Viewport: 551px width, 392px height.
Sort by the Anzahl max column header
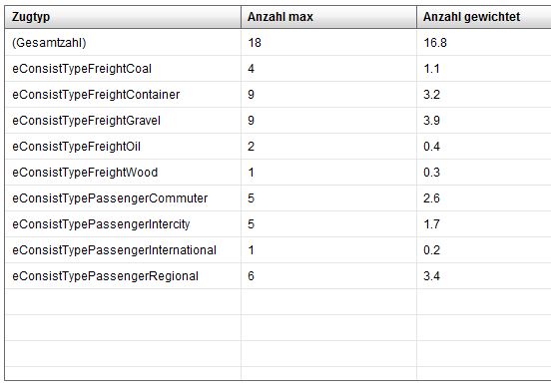coord(328,17)
